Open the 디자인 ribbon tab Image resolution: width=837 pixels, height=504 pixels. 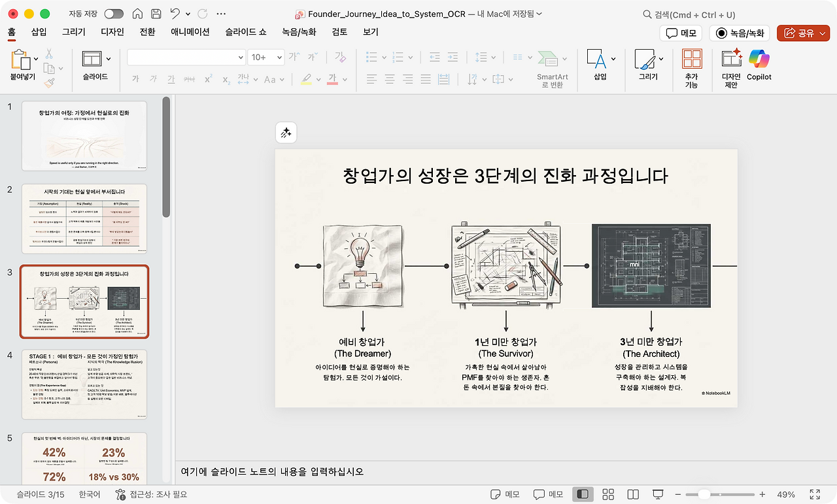tap(112, 32)
